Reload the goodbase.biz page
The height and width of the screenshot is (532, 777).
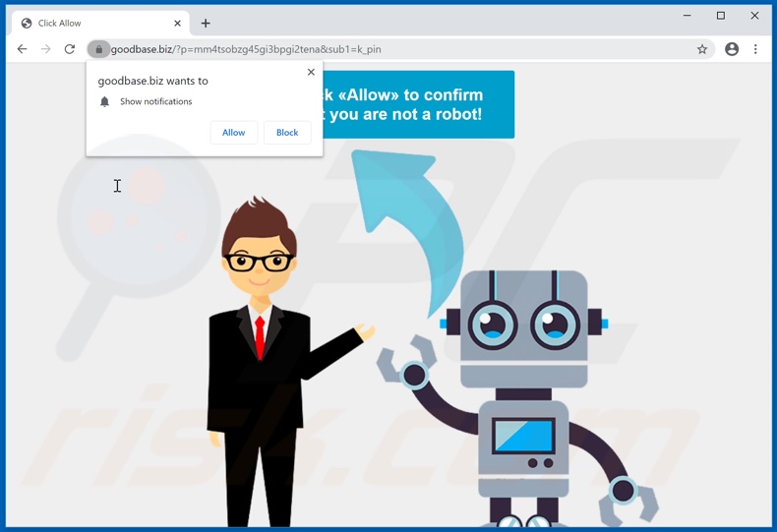pos(70,49)
